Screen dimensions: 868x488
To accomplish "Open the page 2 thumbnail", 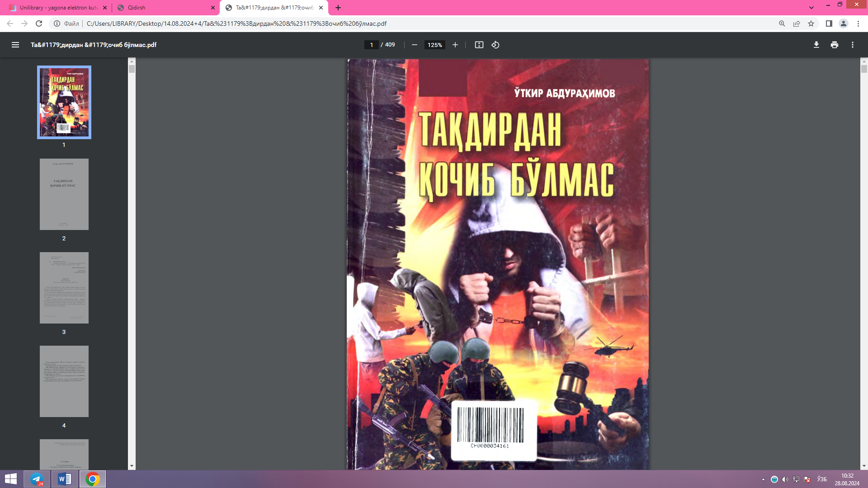I will [64, 194].
